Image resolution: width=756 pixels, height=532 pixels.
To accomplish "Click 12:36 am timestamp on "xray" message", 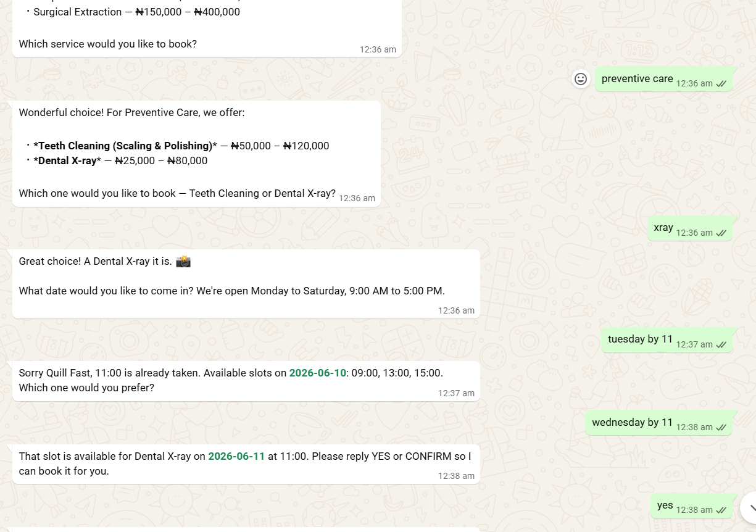I will pos(694,233).
